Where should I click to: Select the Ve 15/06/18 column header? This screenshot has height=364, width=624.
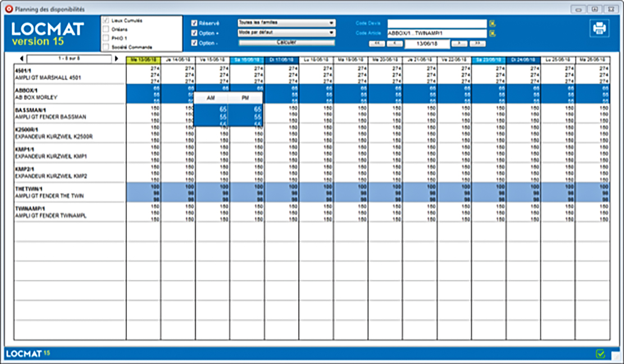[213, 60]
